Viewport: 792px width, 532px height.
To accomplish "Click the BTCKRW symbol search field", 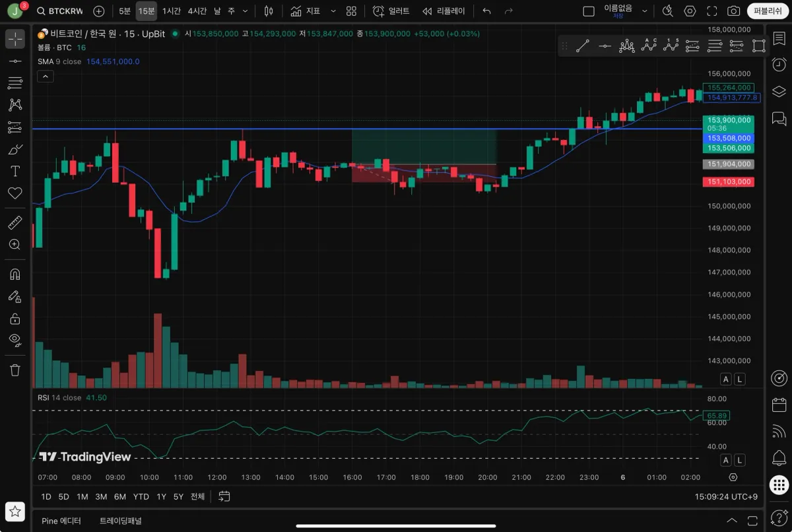I will pyautogui.click(x=61, y=11).
